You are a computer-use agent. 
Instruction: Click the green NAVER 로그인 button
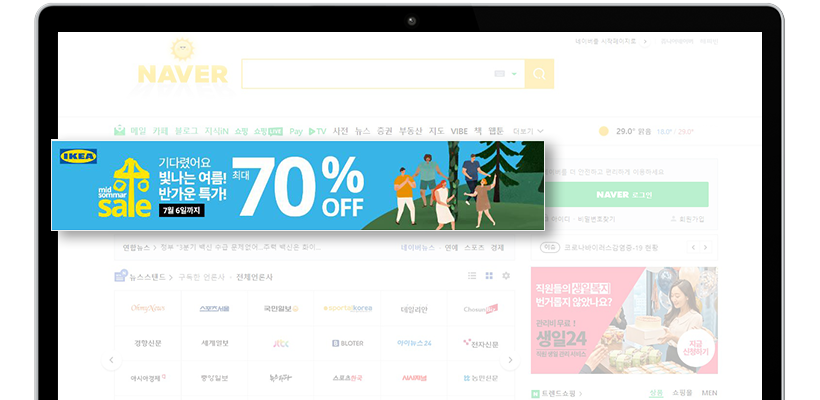click(x=623, y=195)
